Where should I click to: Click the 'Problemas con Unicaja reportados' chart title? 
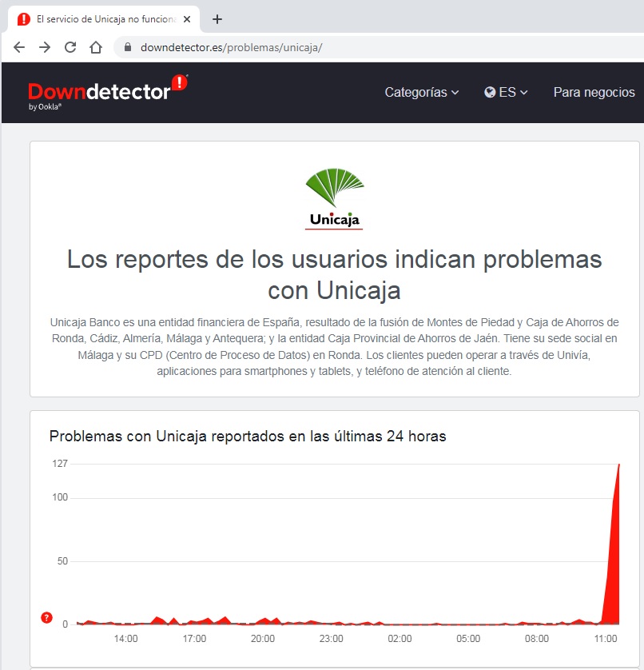coord(248,437)
